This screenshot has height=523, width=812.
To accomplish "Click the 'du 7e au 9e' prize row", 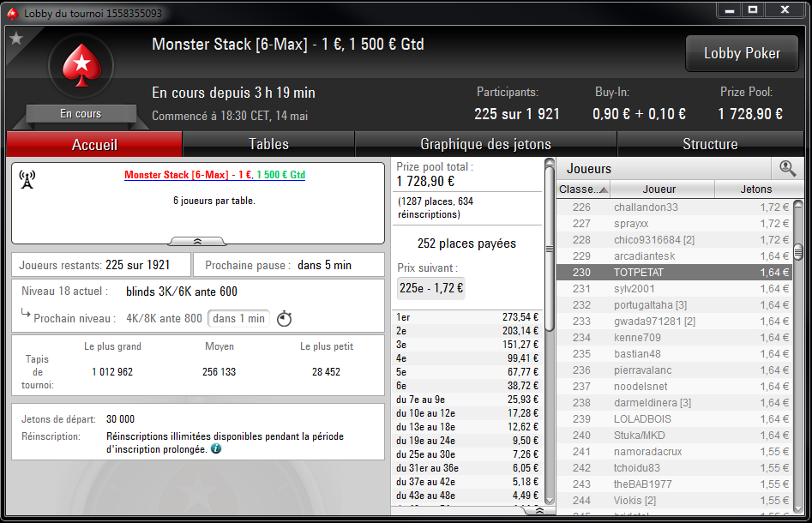I will click(x=467, y=400).
